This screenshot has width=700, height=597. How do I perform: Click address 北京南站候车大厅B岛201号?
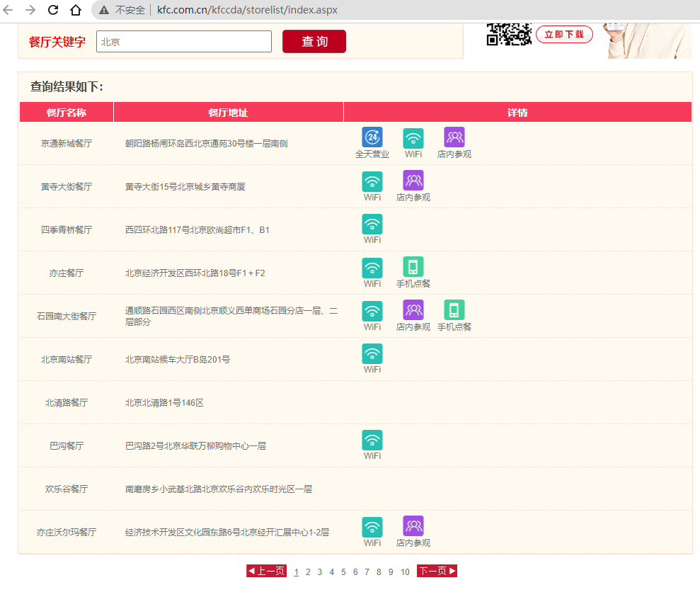click(x=178, y=360)
